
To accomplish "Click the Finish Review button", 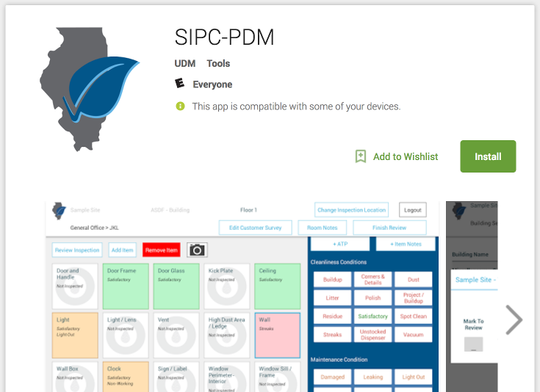I will click(x=389, y=228).
